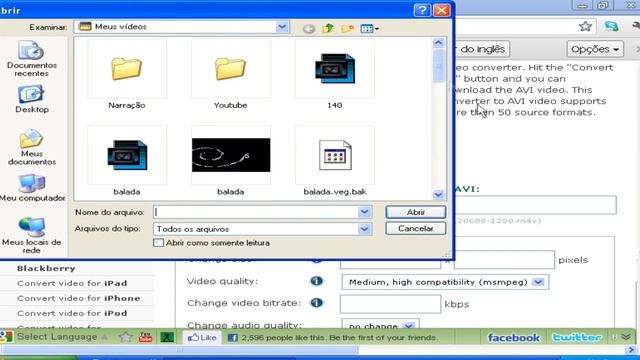Go to Desktop in the places bar
This screenshot has width=640, height=360.
point(31,99)
